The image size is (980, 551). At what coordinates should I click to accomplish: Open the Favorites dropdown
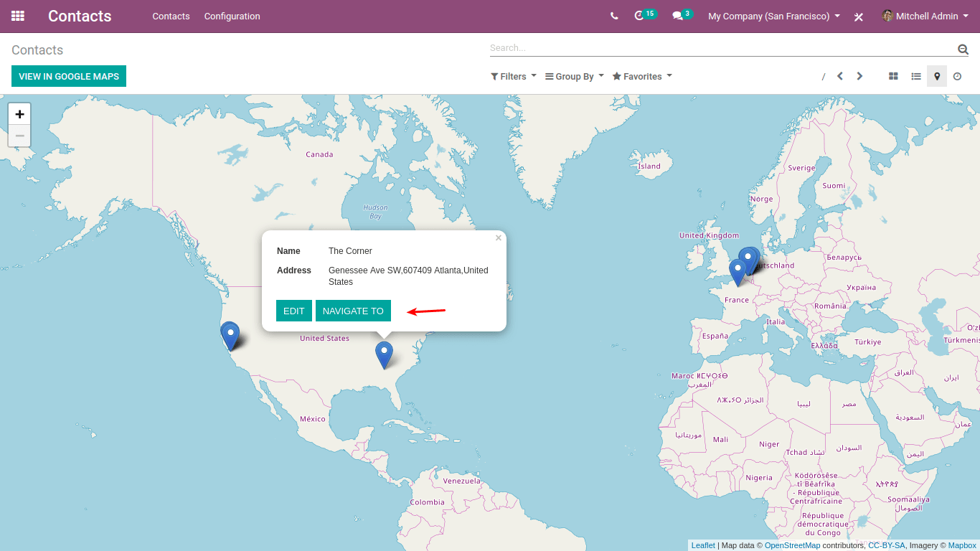coord(642,76)
